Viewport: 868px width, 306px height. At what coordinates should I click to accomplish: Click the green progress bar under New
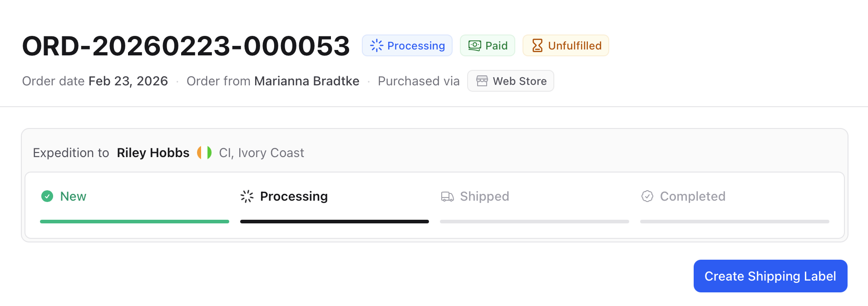coord(134,222)
